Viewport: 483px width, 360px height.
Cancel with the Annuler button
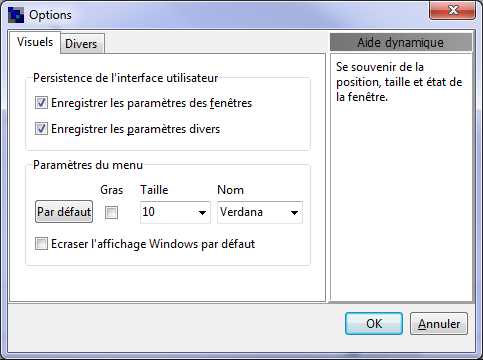coord(439,323)
